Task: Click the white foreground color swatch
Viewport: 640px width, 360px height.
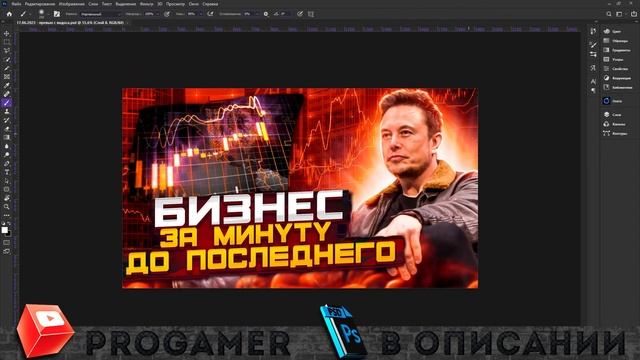Action: click(x=4, y=230)
